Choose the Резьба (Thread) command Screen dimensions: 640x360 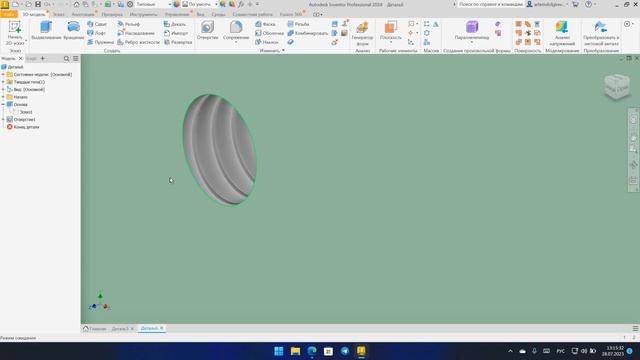pyautogui.click(x=298, y=24)
